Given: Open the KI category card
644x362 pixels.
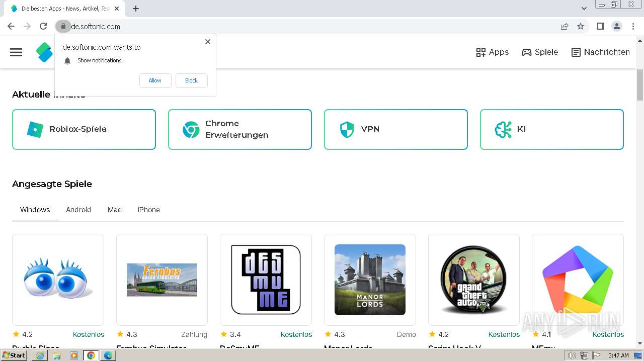Looking at the screenshot, I should (x=552, y=129).
